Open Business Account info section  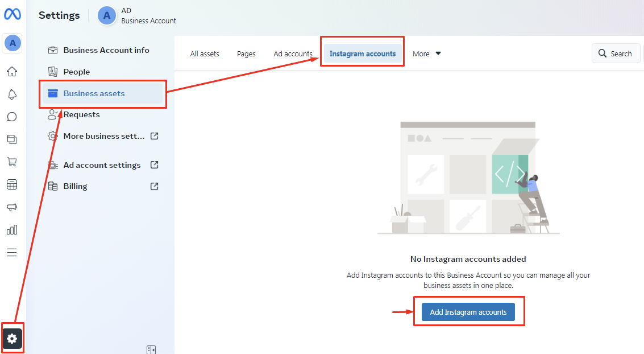[106, 50]
